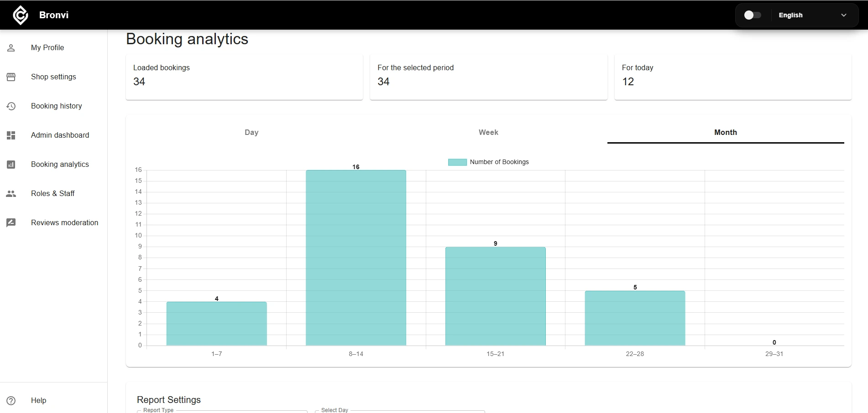Click the Shop settings storefront icon
The height and width of the screenshot is (413, 868).
pyautogui.click(x=11, y=77)
